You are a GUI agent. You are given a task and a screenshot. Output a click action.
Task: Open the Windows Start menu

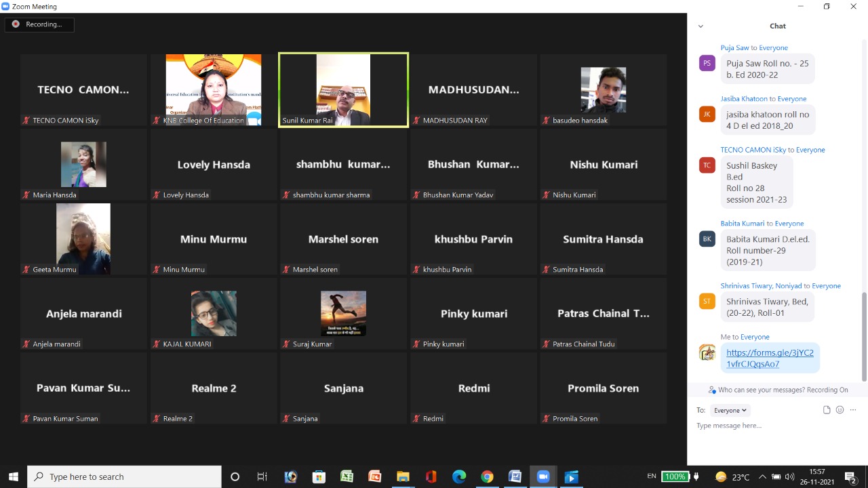coord(13,476)
